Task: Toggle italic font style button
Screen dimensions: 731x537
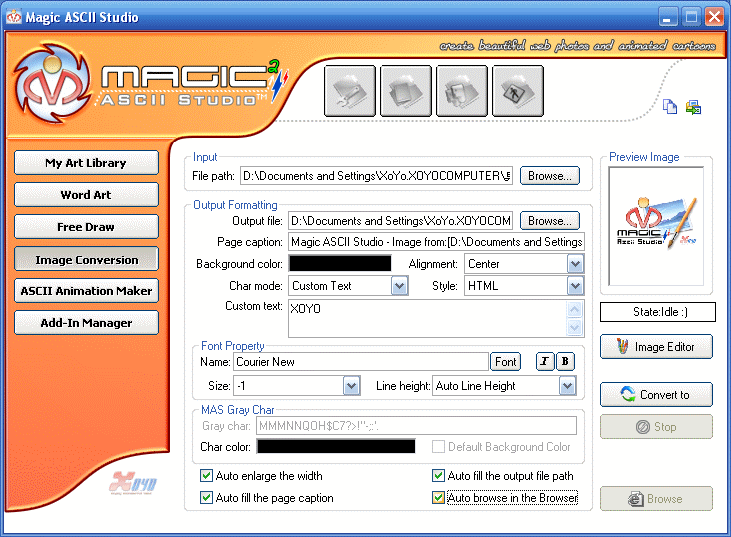Action: [545, 361]
